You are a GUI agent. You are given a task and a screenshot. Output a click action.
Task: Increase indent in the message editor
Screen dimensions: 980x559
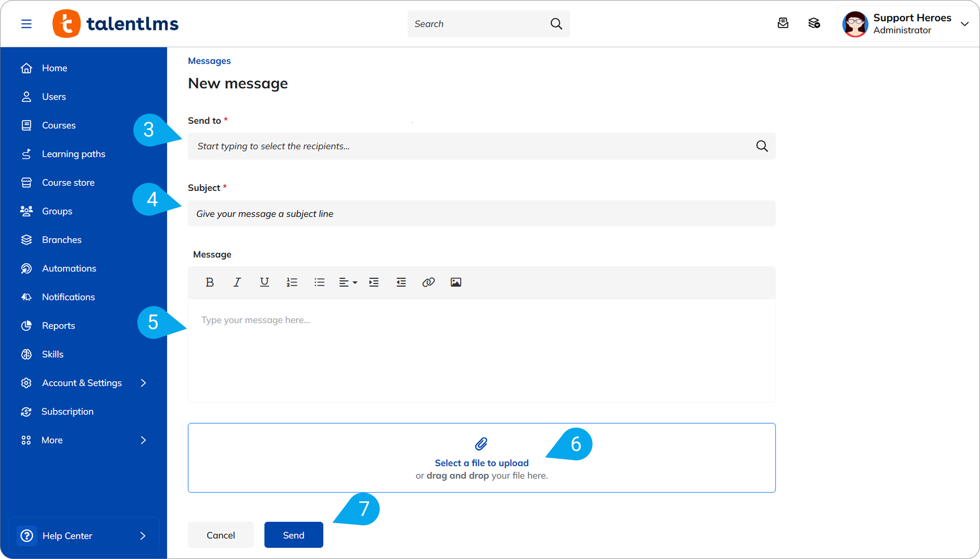pos(374,282)
